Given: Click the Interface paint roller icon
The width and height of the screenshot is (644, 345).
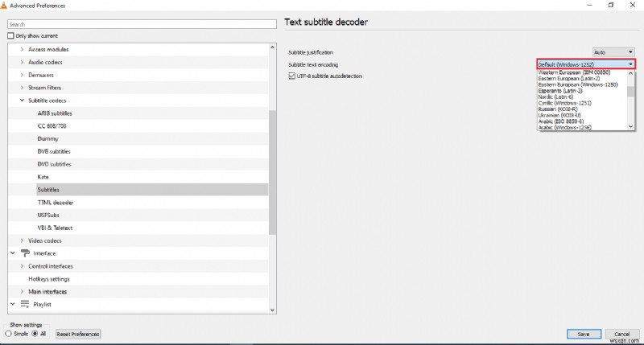Looking at the screenshot, I should click(25, 253).
